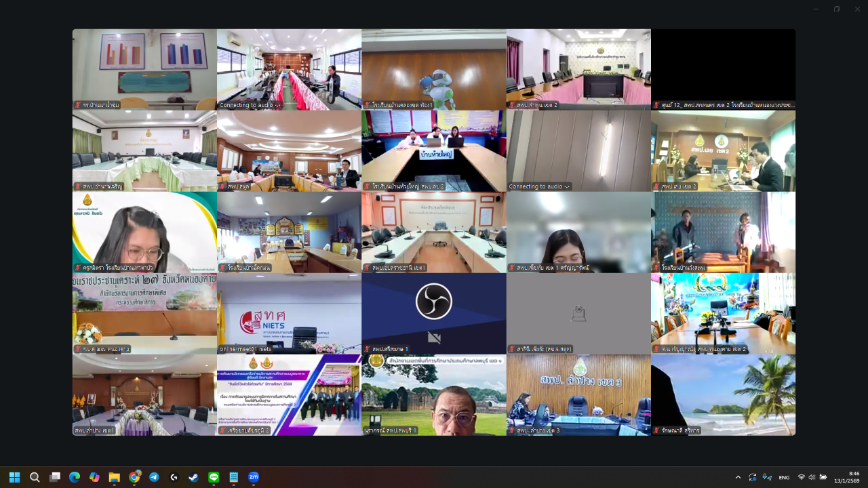868x488 pixels.
Task: Open Steam from the taskbar
Action: [x=194, y=477]
